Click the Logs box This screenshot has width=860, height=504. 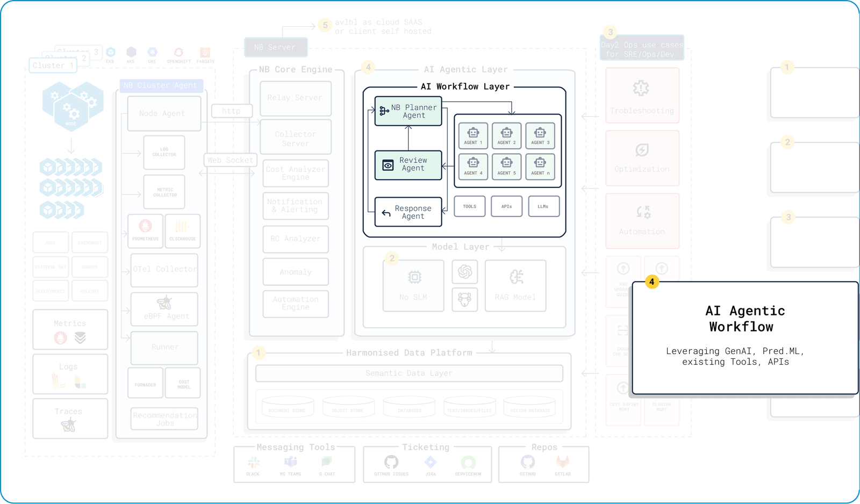(70, 374)
